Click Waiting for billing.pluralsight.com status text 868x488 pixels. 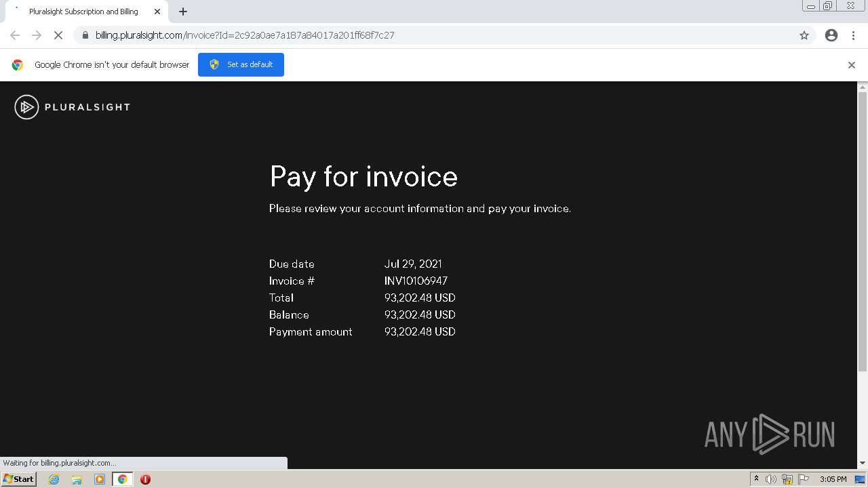pos(60,463)
